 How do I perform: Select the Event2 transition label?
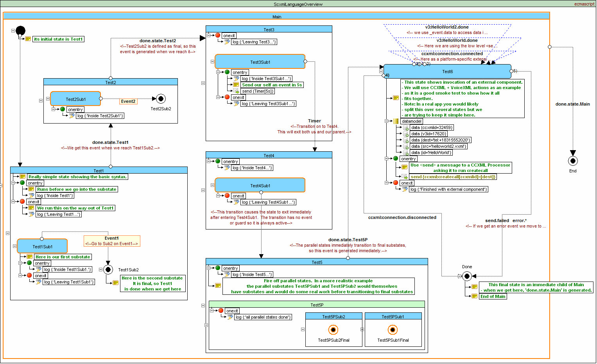point(128,101)
